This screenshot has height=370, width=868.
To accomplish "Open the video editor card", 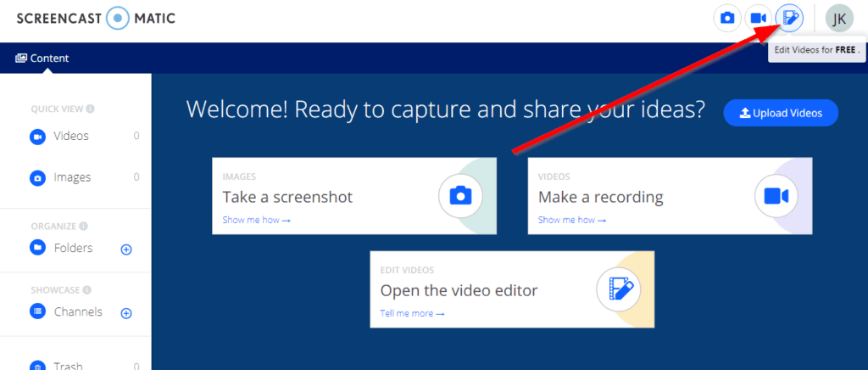I will click(x=512, y=289).
